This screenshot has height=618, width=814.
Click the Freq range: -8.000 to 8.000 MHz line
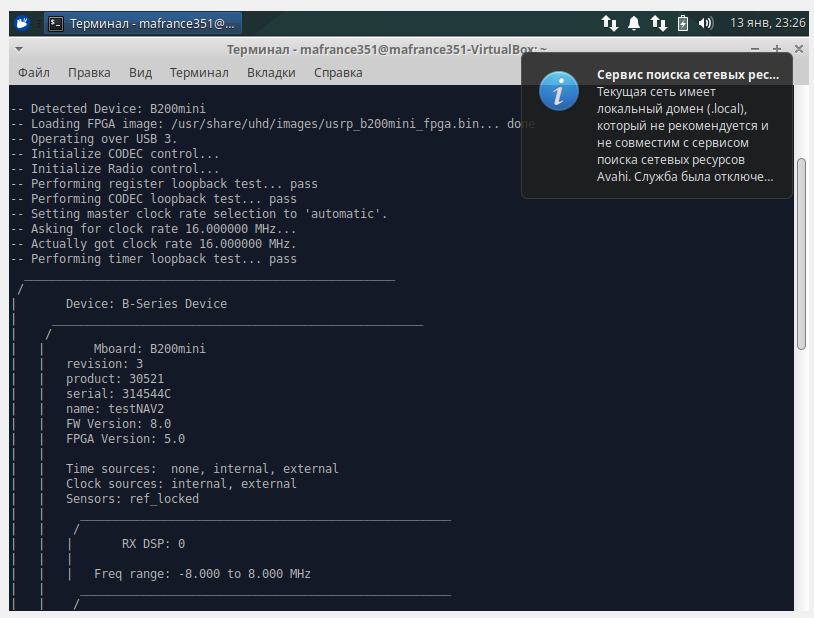[202, 574]
